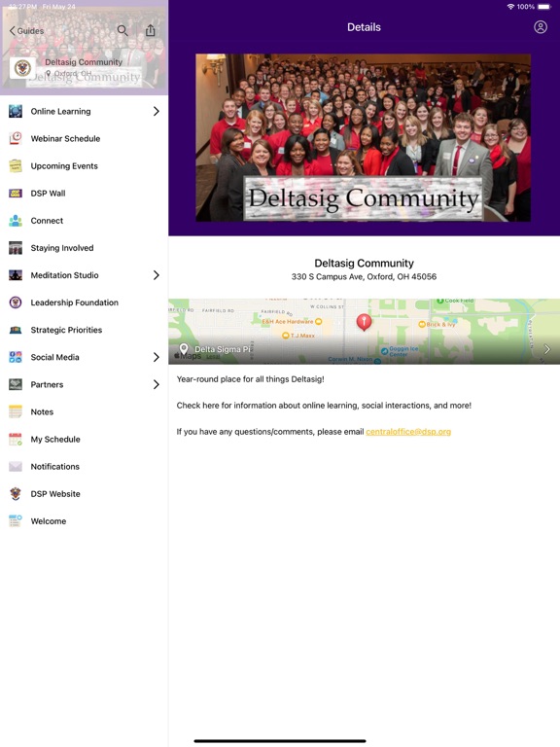Viewport: 560px width, 747px height.
Task: Email centraloffice@dsp.org link
Action: click(x=408, y=432)
